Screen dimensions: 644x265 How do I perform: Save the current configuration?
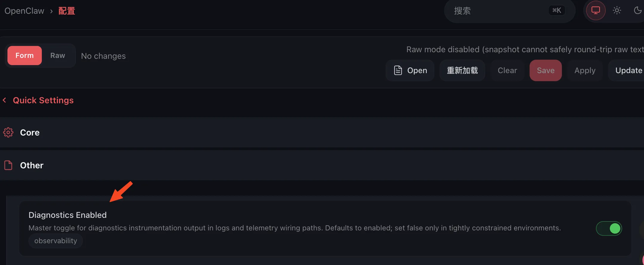click(x=545, y=70)
